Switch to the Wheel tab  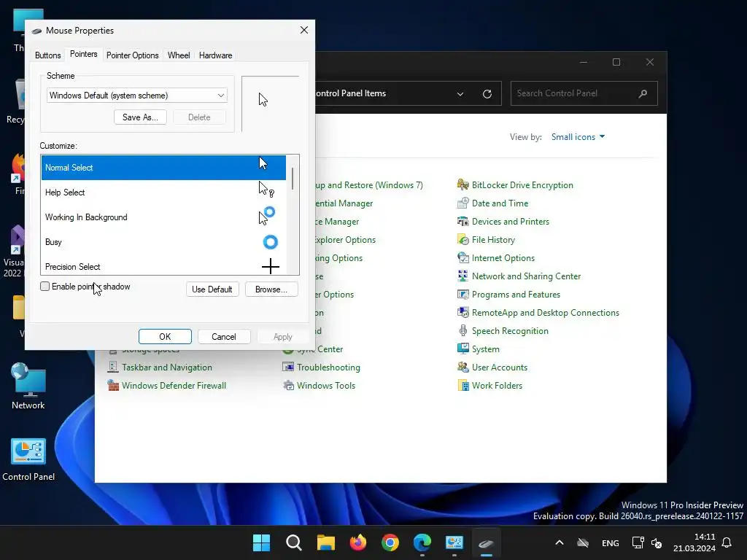[x=179, y=55]
